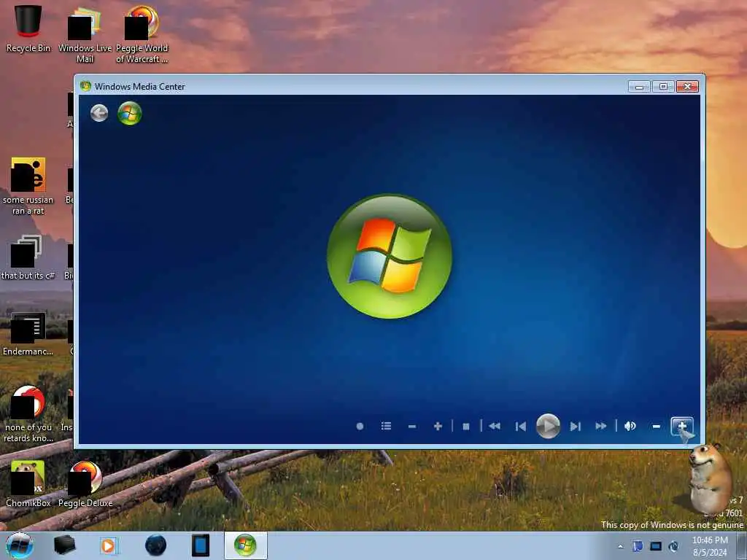Start recording with the round record button
This screenshot has width=747, height=560.
[x=360, y=426]
